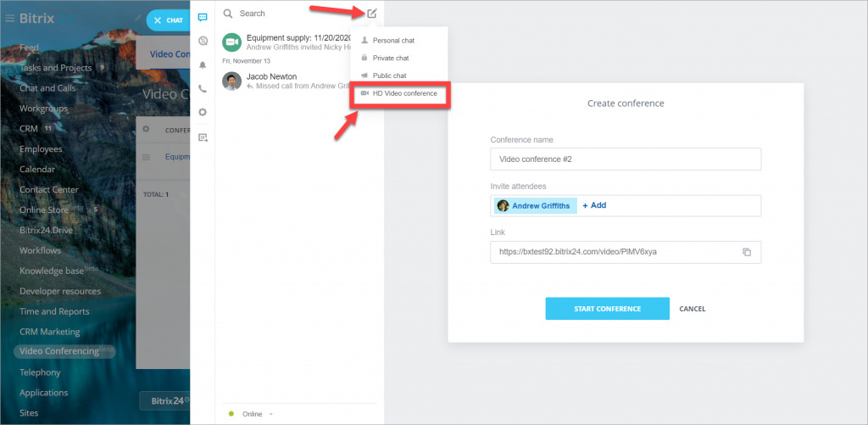Close the chat with X CHAT button
The image size is (868, 425).
click(x=169, y=20)
